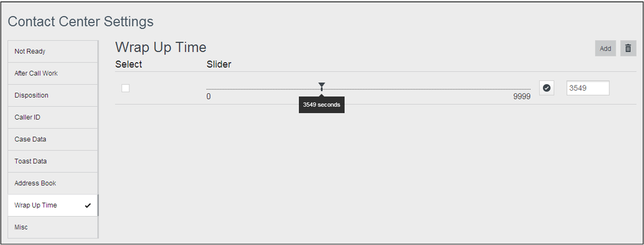644x245 pixels.
Task: Open the Misc settings tab
Action: click(53, 228)
